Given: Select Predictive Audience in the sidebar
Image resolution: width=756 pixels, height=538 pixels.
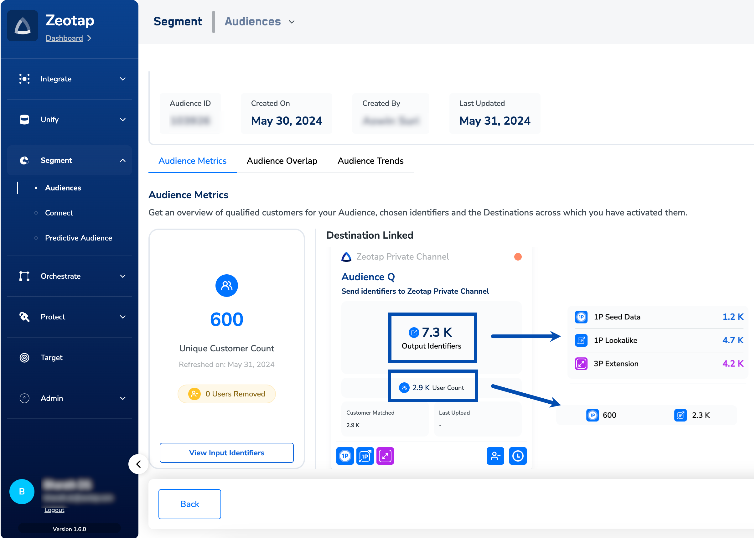Looking at the screenshot, I should coord(79,238).
